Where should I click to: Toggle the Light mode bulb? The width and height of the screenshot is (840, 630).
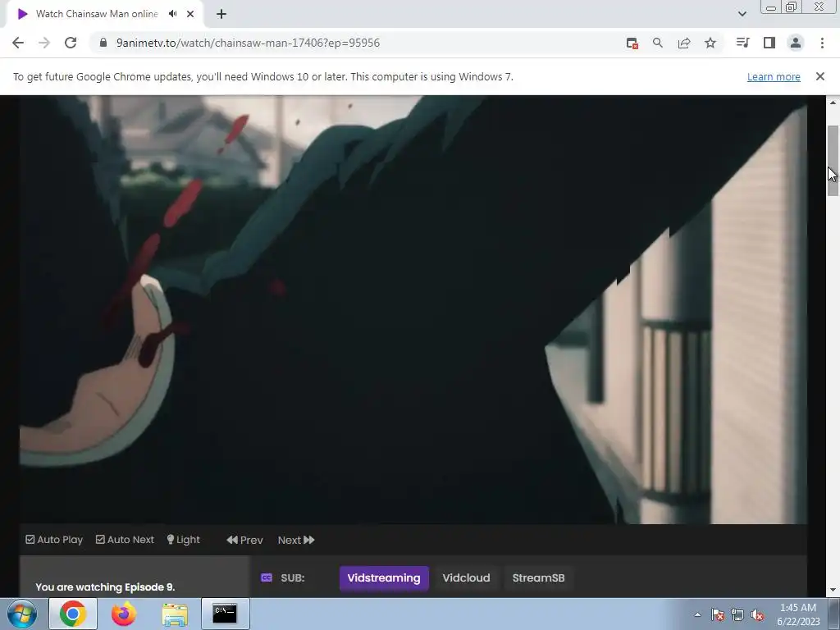click(x=183, y=540)
